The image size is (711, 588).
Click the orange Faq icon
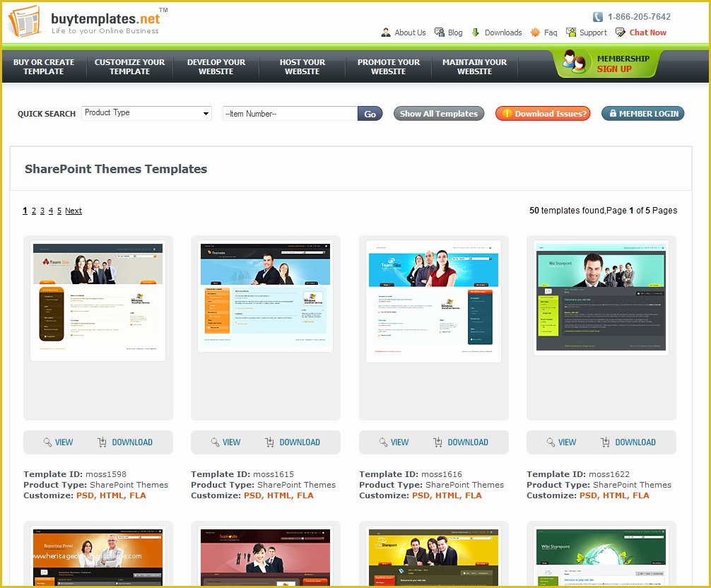coord(535,33)
